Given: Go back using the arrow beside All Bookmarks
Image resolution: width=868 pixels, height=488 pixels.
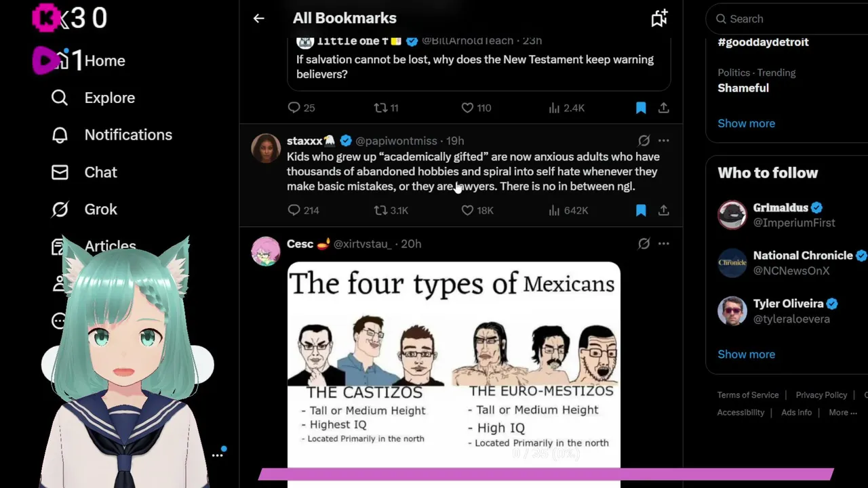Looking at the screenshot, I should click(x=258, y=18).
